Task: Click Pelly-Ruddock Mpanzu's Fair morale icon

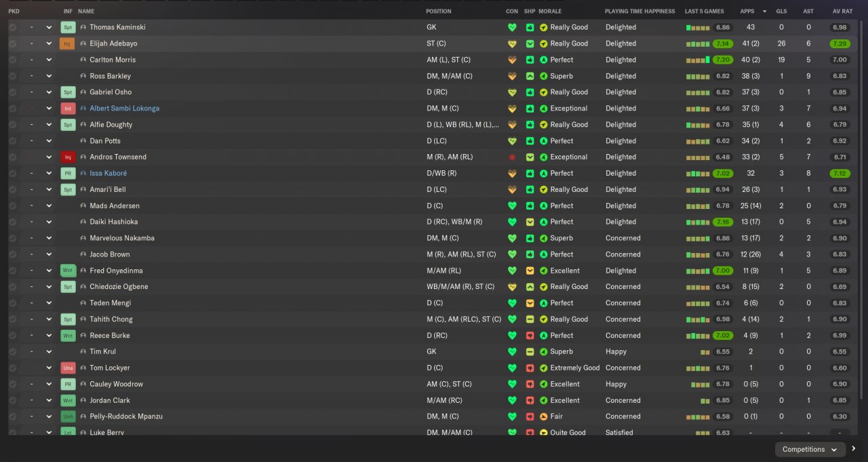Action: click(544, 417)
